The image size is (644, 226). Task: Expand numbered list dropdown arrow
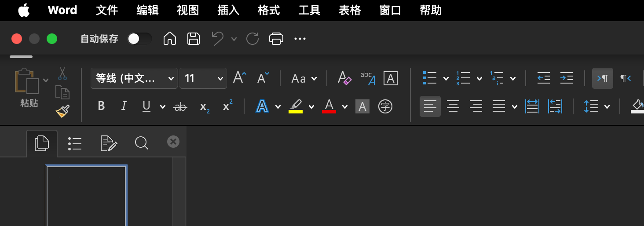tap(479, 79)
